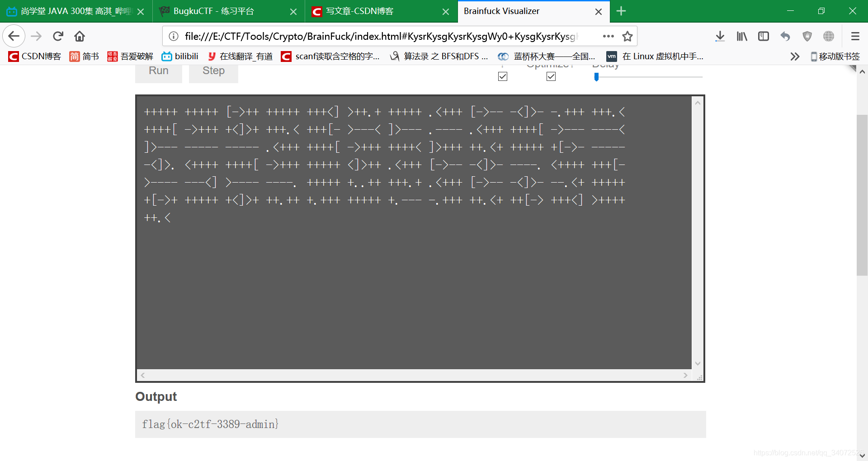868x461 pixels.
Task: Click the Step button
Action: 213,71
